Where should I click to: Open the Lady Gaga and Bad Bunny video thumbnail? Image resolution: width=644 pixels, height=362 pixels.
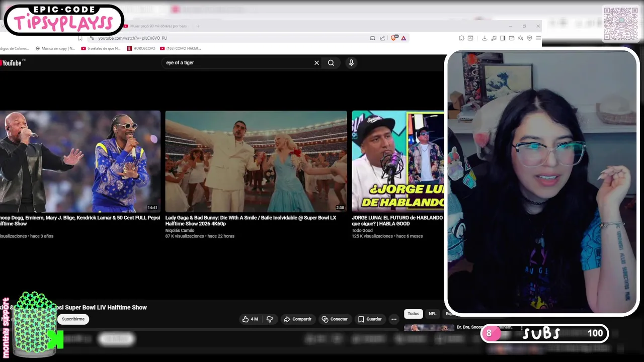click(256, 161)
